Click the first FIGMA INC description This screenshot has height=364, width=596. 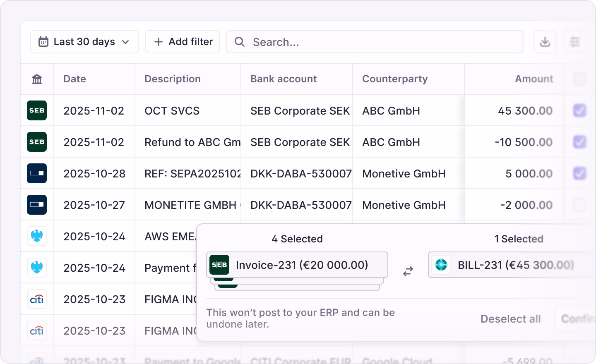tap(171, 299)
